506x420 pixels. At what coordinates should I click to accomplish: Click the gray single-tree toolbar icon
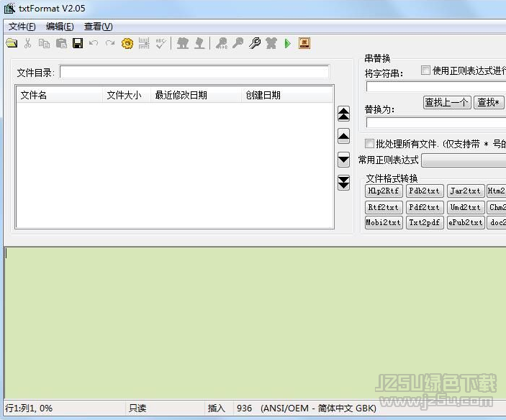[x=200, y=43]
